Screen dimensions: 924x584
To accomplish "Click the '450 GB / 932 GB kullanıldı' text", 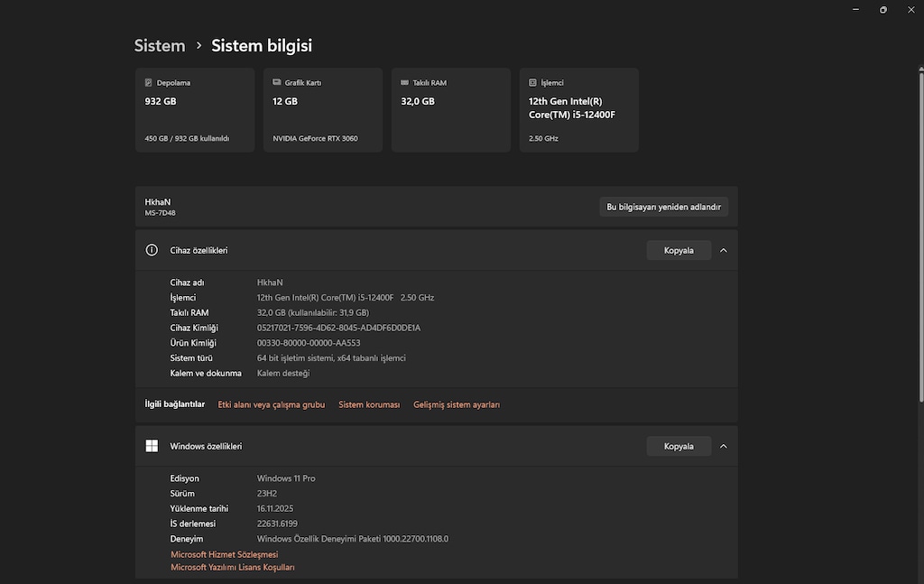I will (187, 138).
